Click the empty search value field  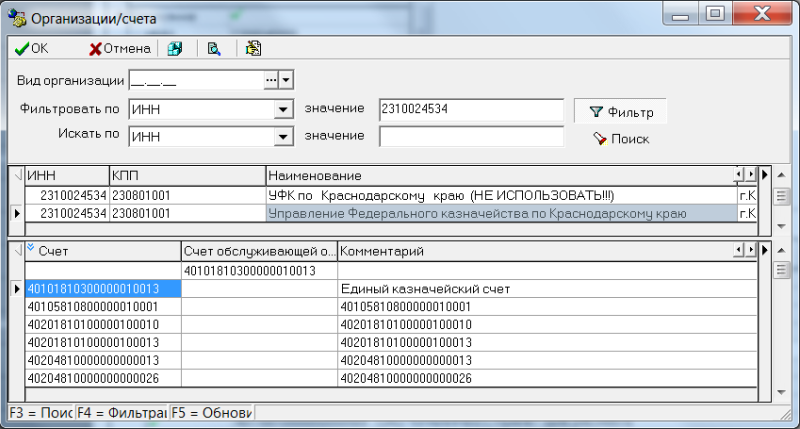471,136
